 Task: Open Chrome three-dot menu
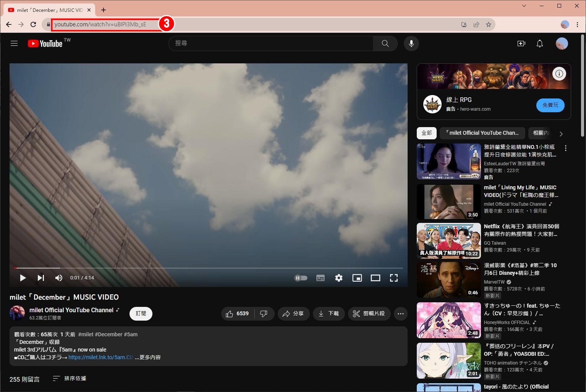577,24
